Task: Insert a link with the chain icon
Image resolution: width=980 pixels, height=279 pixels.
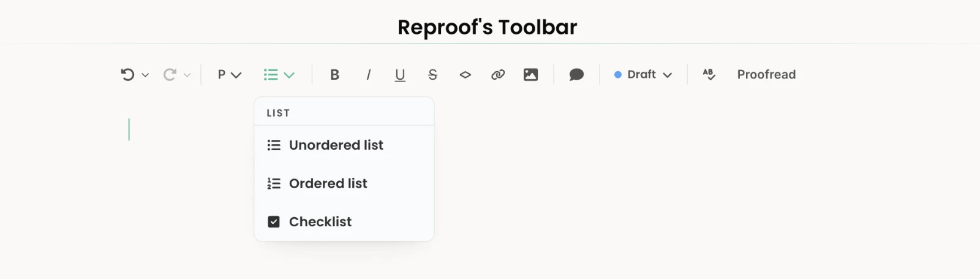Action: coord(498,75)
